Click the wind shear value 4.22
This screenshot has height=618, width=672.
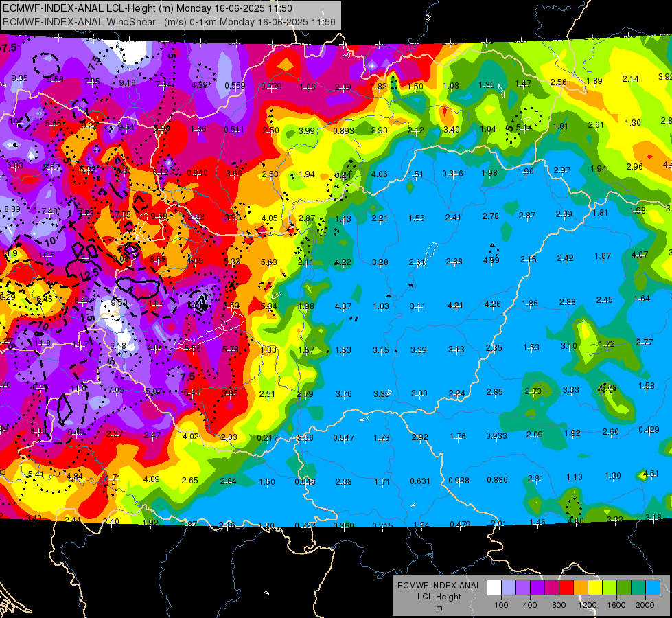(x=343, y=262)
